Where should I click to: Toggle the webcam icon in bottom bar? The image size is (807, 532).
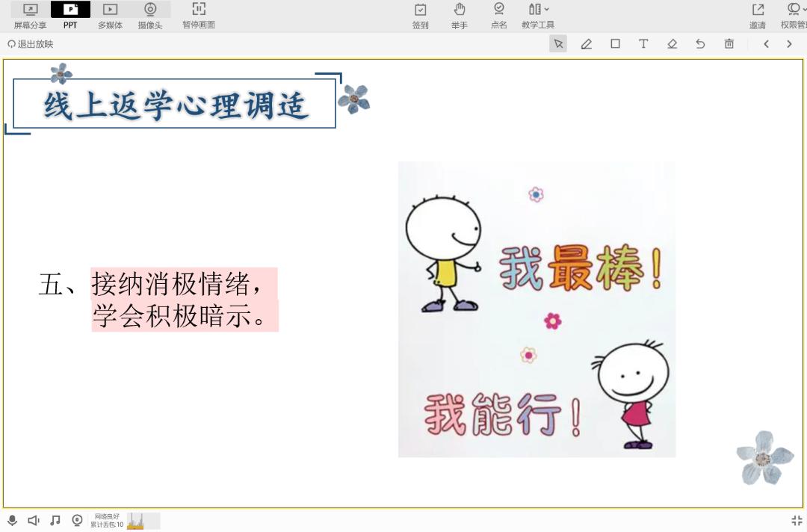click(77, 520)
